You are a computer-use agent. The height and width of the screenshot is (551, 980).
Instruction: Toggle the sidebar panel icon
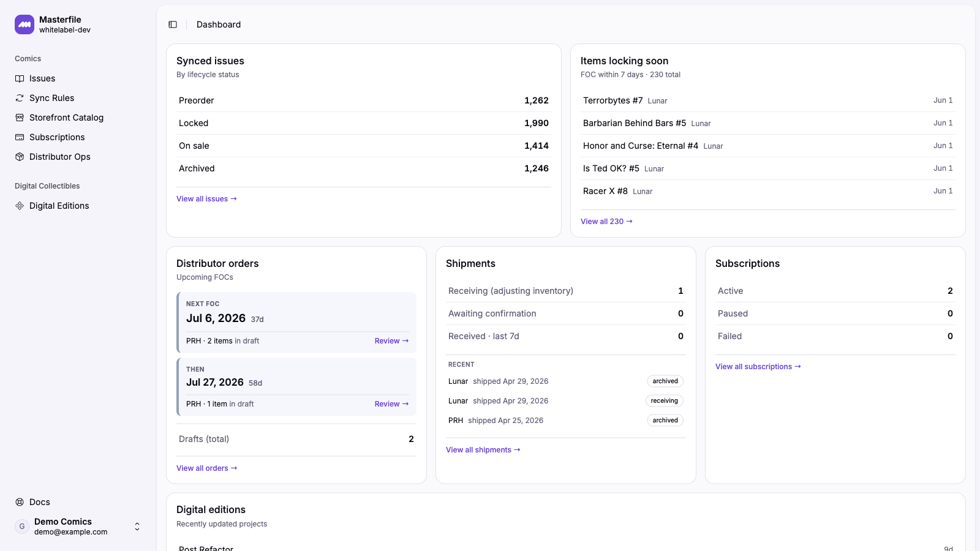coord(173,24)
